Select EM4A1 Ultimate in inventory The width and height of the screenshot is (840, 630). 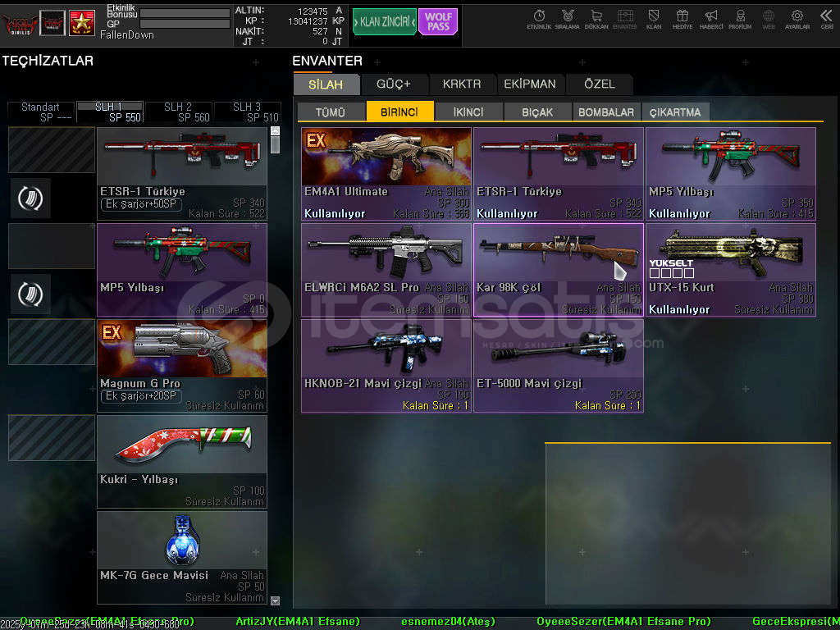click(x=386, y=174)
